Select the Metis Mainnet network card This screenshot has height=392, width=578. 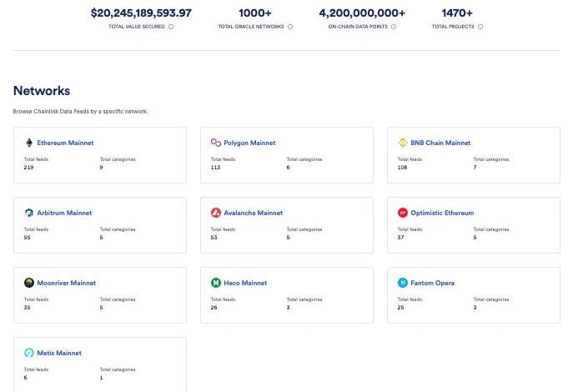(100, 364)
